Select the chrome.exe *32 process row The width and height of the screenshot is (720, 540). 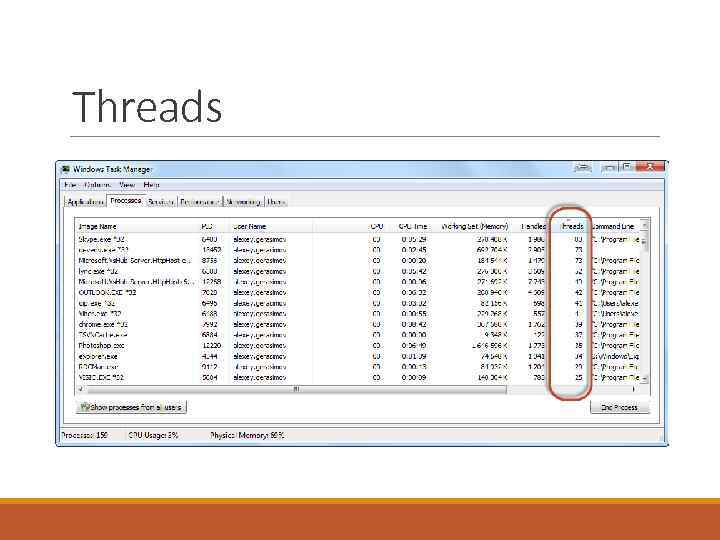pos(358,324)
